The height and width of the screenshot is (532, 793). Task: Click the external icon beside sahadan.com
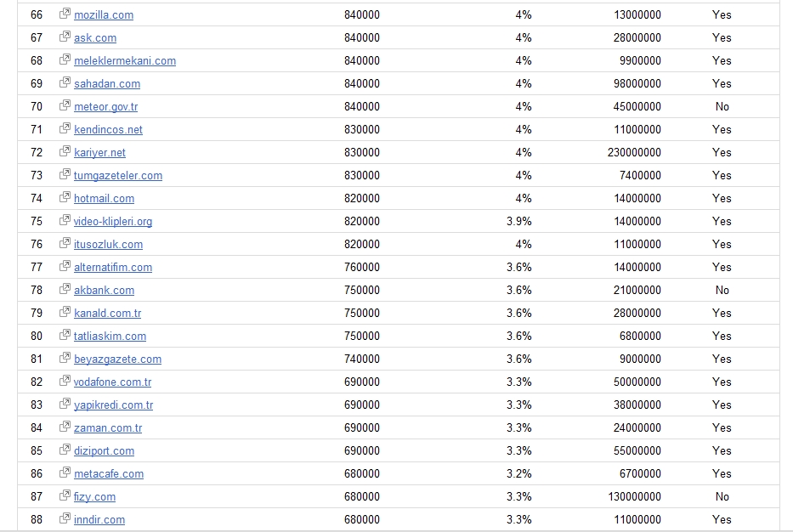point(65,82)
